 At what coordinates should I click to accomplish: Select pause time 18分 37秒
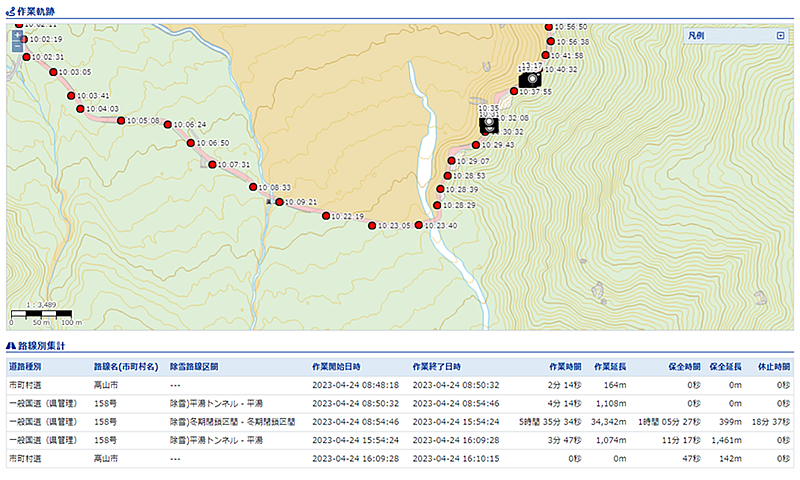771,422
